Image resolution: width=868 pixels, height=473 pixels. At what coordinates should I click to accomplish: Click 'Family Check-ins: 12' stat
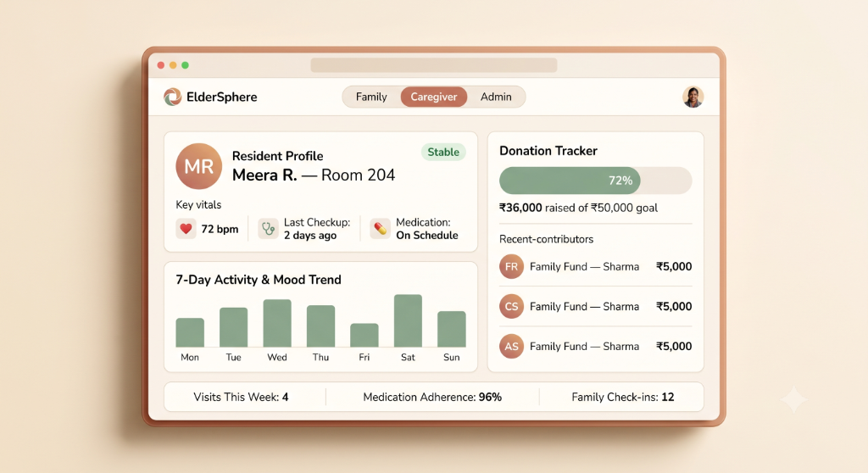coord(623,397)
